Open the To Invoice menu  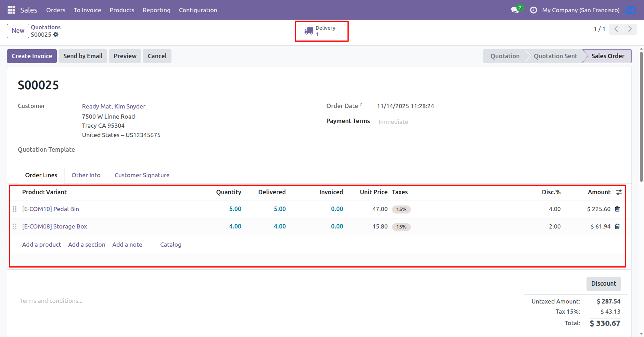(x=87, y=10)
